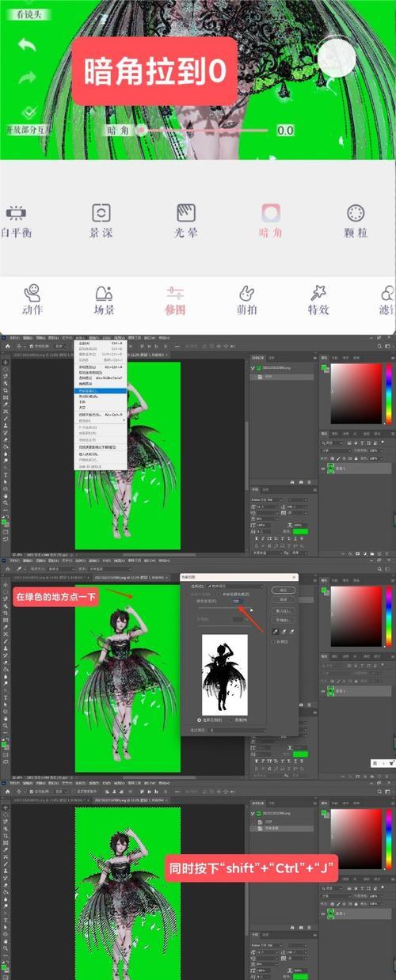Image resolution: width=396 pixels, height=980 pixels.
Task: Switch to the 动作 tab
Action: click(32, 299)
